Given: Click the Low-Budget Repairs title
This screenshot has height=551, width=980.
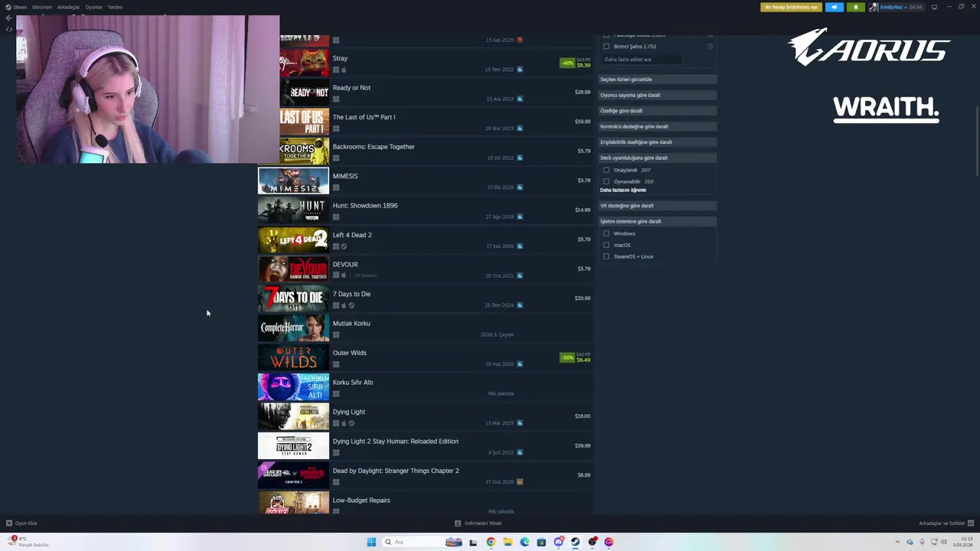Looking at the screenshot, I should [361, 500].
